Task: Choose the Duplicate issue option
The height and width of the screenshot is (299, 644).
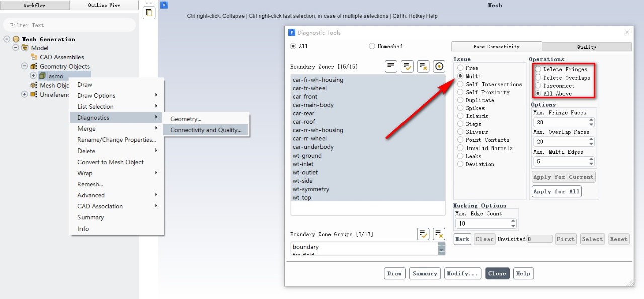Action: [x=460, y=100]
